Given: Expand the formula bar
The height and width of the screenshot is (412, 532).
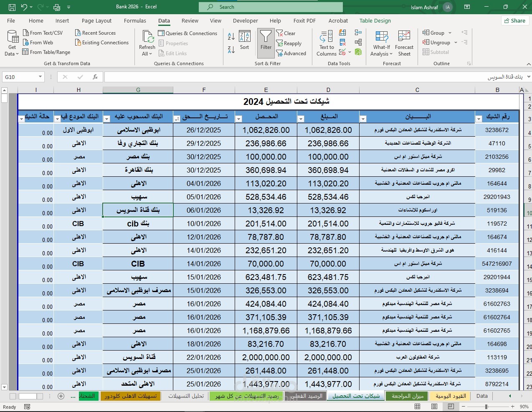Looking at the screenshot, I should coord(528,77).
